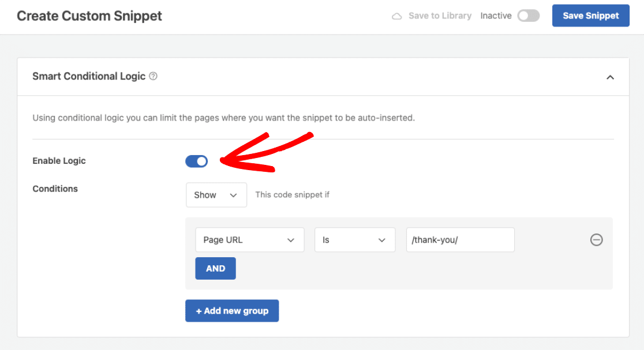Open the Show condition dropdown
Image resolution: width=644 pixels, height=350 pixels.
point(216,195)
